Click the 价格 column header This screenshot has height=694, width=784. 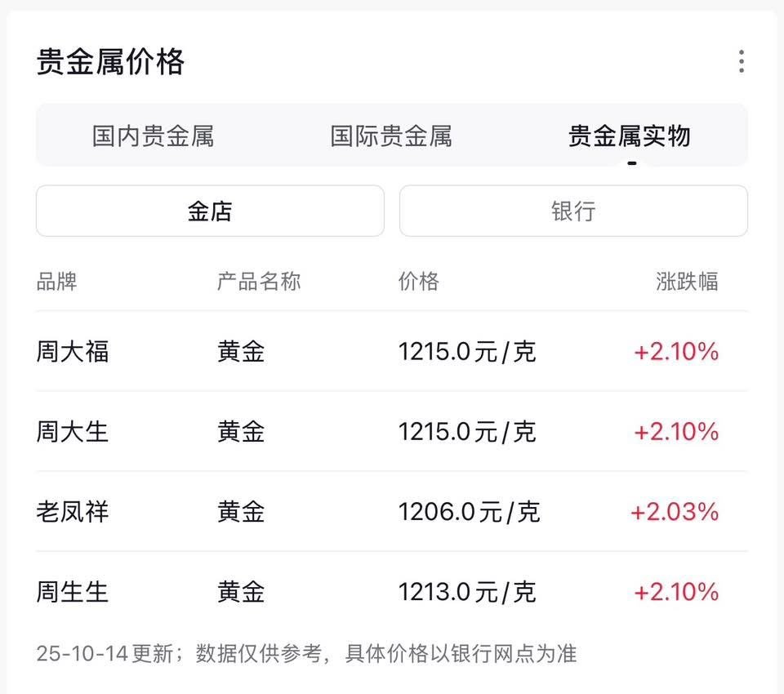[419, 282]
